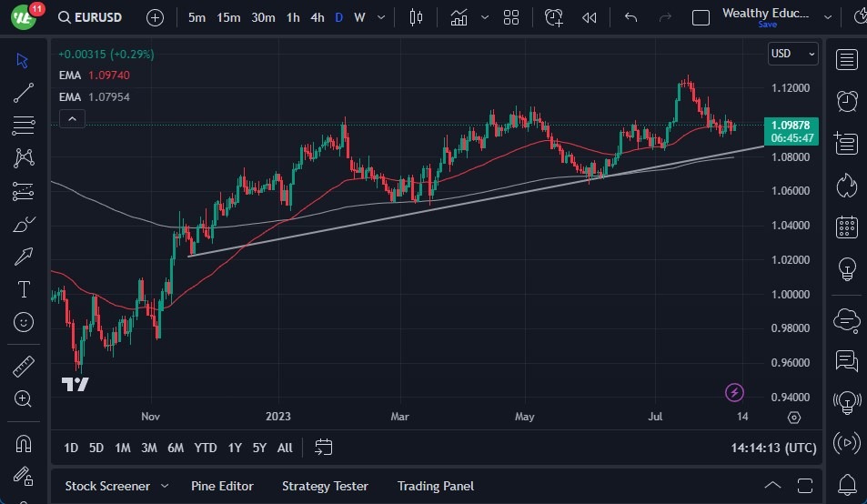Toggle lock all drawings
This screenshot has height=504, width=867.
[24, 477]
